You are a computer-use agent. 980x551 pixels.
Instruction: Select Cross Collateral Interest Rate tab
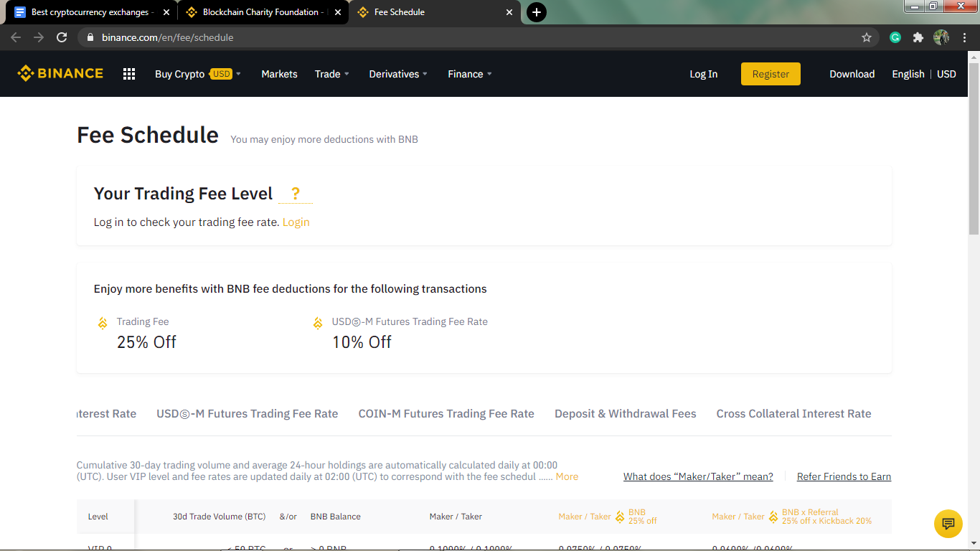tap(793, 414)
